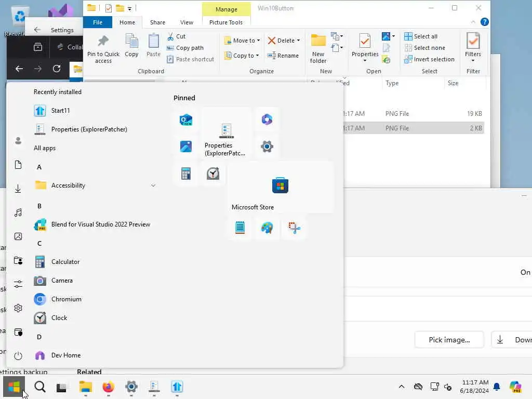Screen dimensions: 532x399
Task: Click the Power button in Start sidebar
Action: tap(18, 356)
